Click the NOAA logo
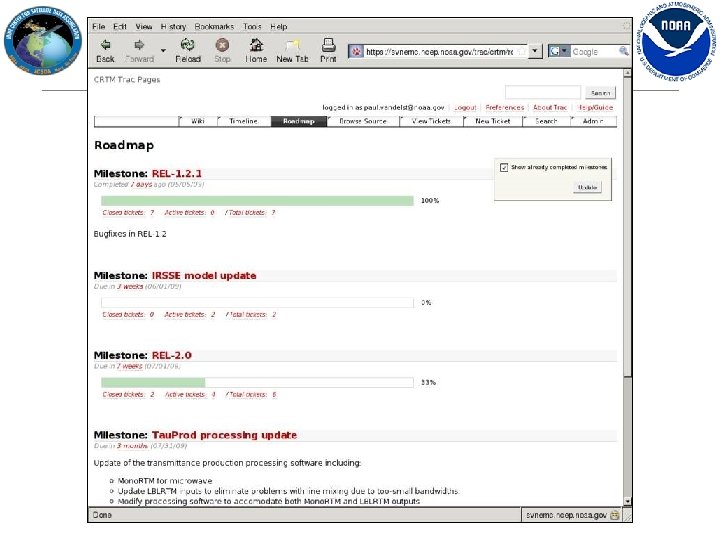Viewport: 720px width, 540px height. 676,41
